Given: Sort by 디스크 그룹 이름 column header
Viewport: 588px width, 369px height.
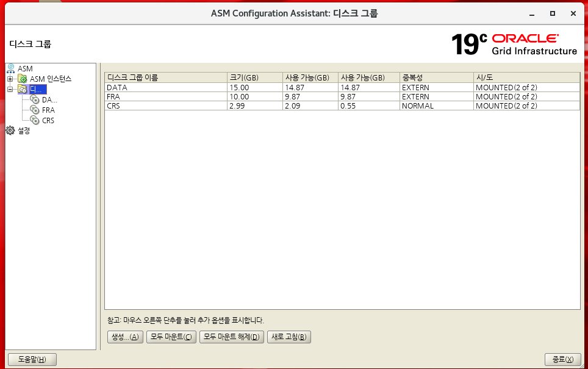Looking at the screenshot, I should (166, 77).
